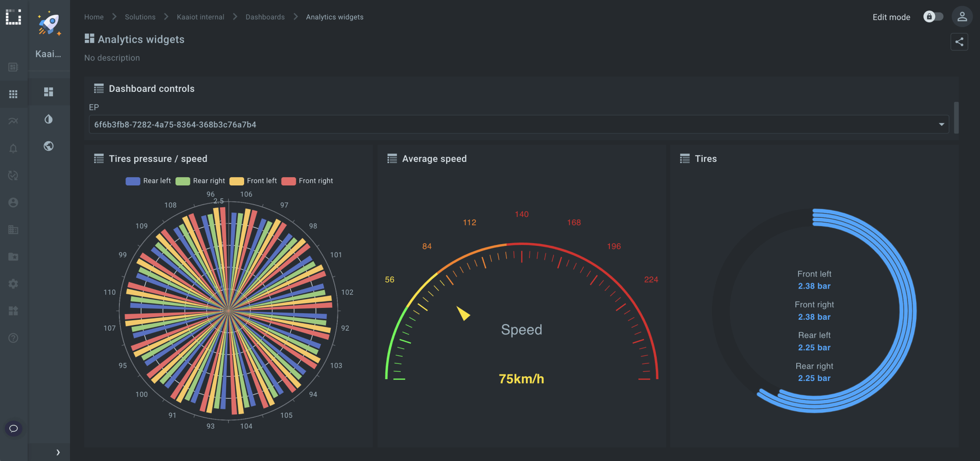Open the rocket solution icon
Screen dimensions: 980x461
pyautogui.click(x=49, y=23)
